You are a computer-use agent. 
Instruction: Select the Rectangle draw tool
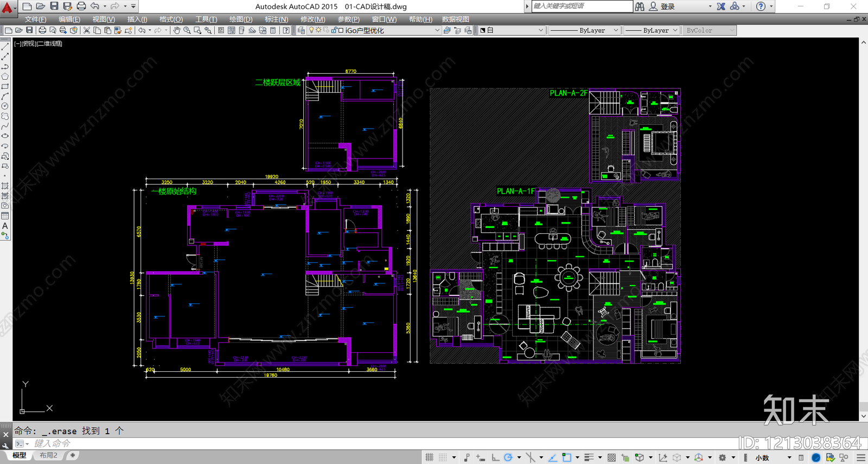coord(5,86)
